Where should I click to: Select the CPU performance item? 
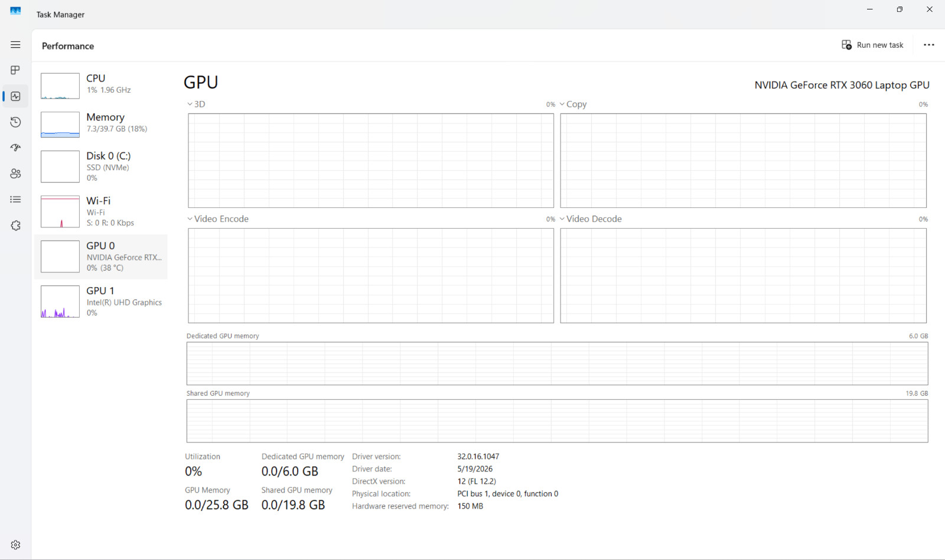(x=101, y=86)
